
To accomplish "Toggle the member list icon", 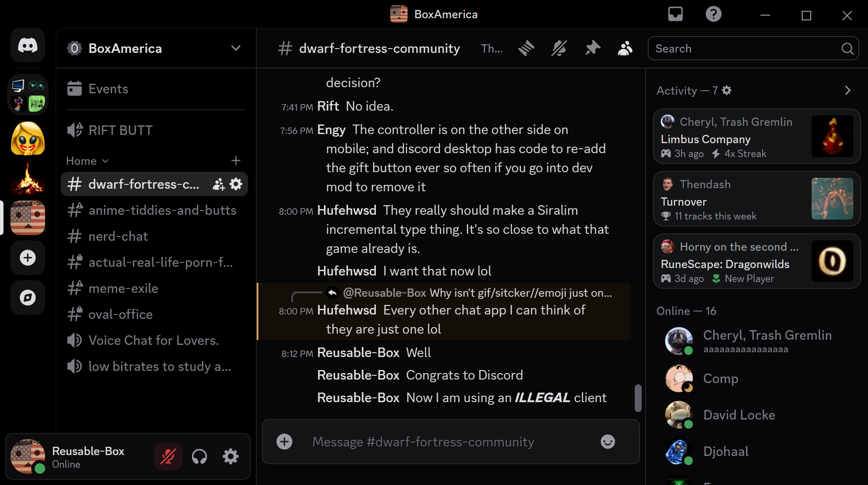I will coord(625,48).
